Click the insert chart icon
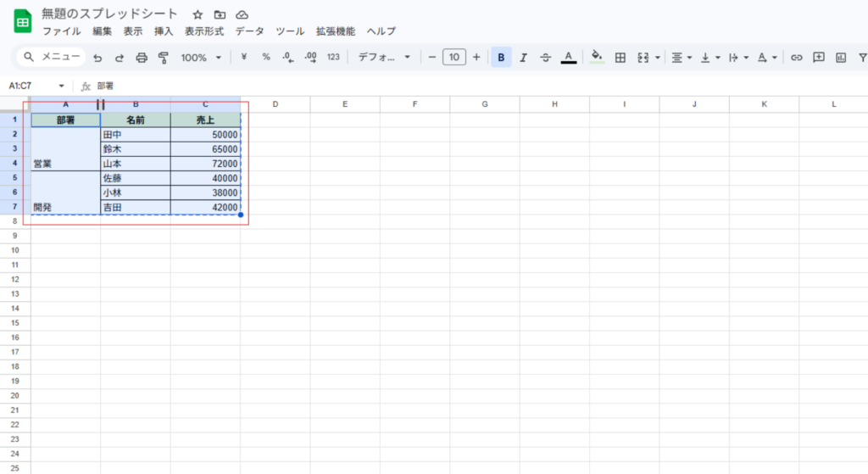The height and width of the screenshot is (474, 868). click(x=841, y=58)
